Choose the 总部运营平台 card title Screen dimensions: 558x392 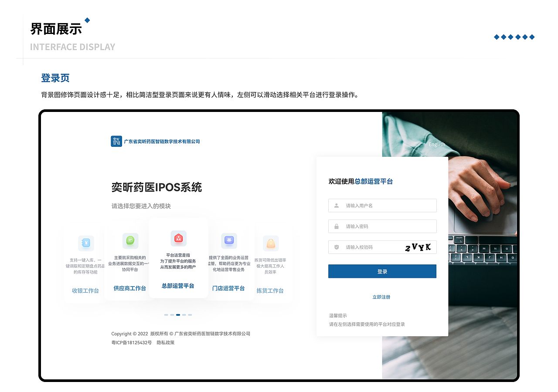[x=178, y=286]
